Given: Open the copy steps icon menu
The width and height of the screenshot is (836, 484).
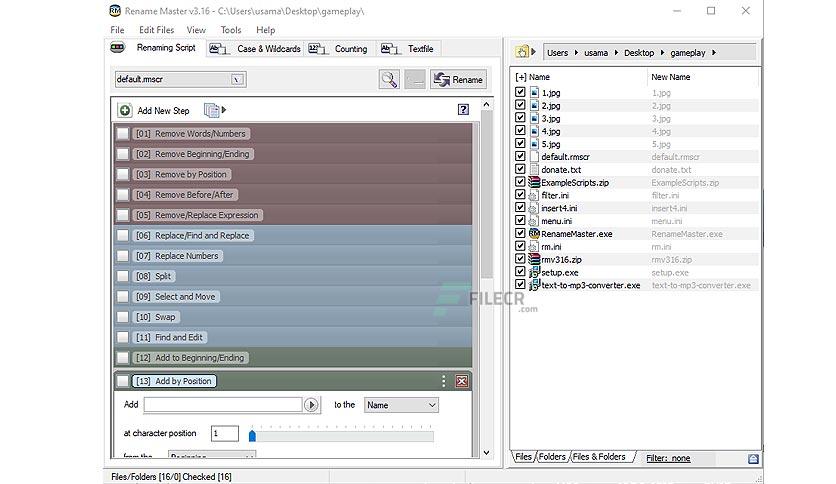Looking at the screenshot, I should [x=215, y=110].
